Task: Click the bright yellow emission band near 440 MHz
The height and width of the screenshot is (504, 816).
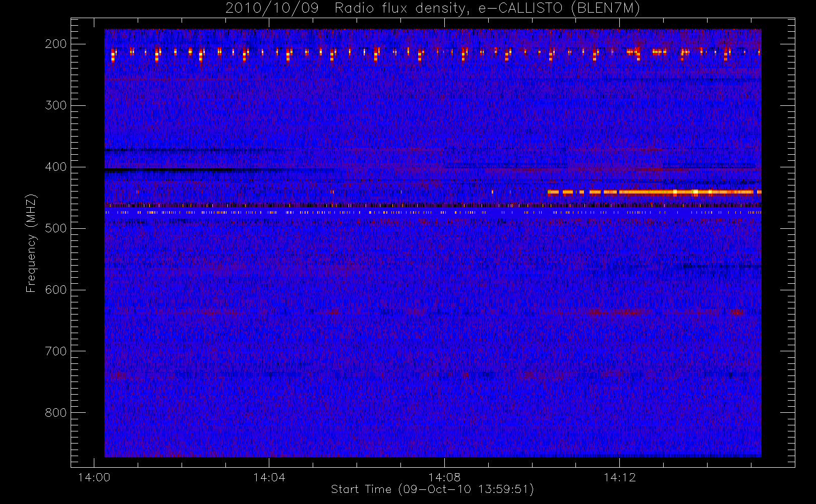Action: pyautogui.click(x=654, y=192)
